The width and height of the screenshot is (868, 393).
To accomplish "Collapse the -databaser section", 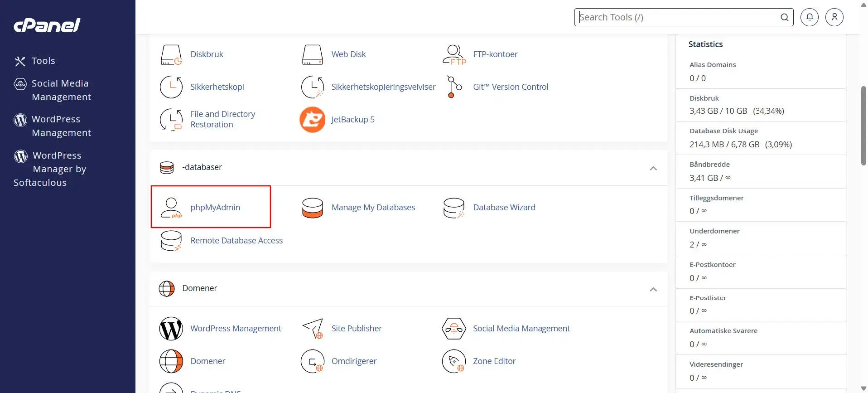I will click(653, 168).
